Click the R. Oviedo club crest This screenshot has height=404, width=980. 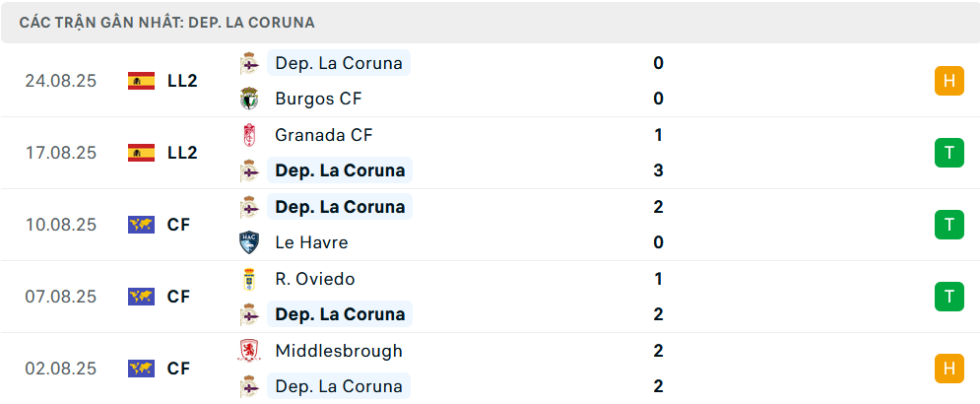249,279
